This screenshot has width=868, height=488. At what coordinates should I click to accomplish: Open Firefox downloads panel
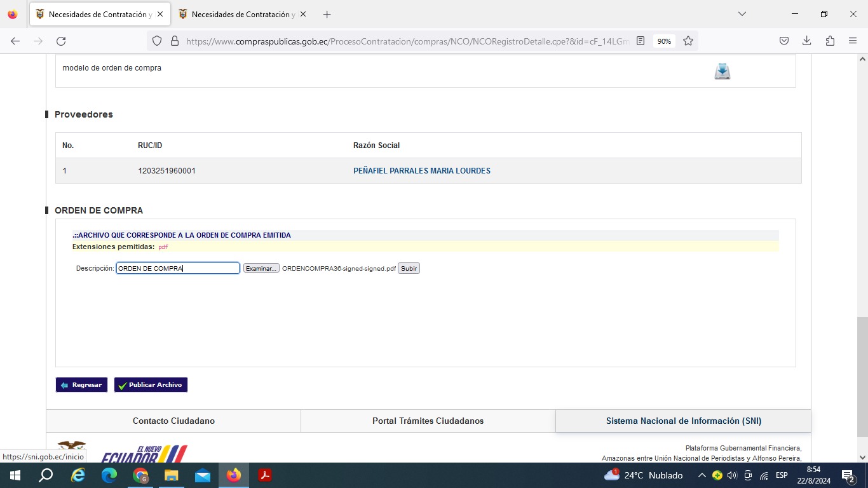pos(806,41)
